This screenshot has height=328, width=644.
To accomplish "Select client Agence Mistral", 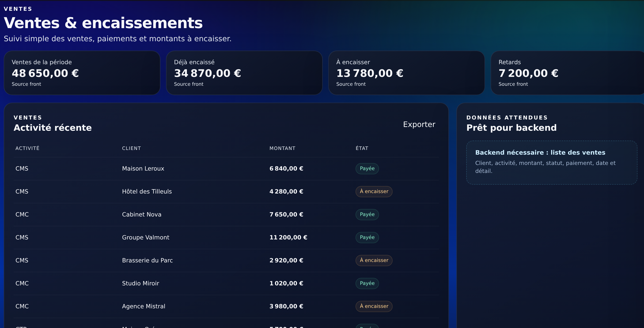I will [144, 306].
